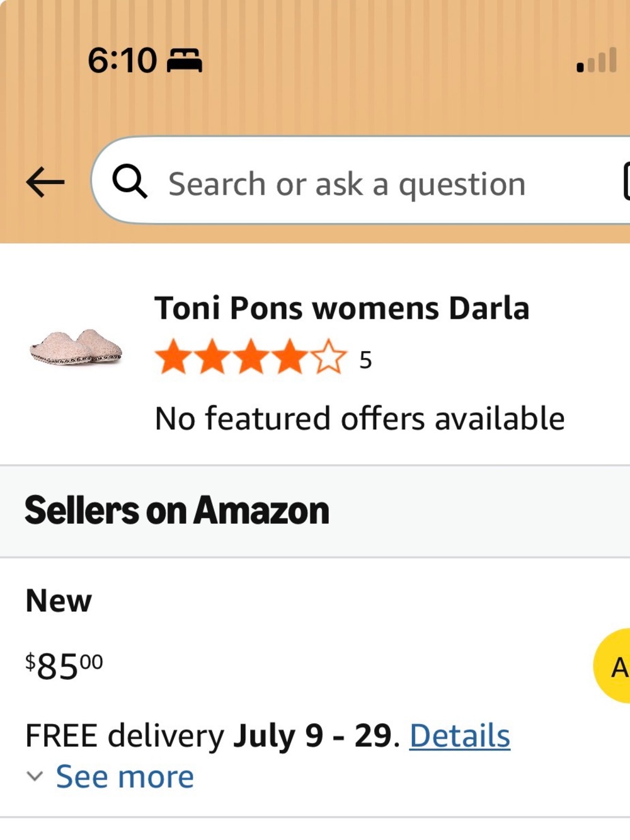Image resolution: width=630 pixels, height=840 pixels.
Task: Open the camera scan icon in search bar
Action: click(x=626, y=181)
